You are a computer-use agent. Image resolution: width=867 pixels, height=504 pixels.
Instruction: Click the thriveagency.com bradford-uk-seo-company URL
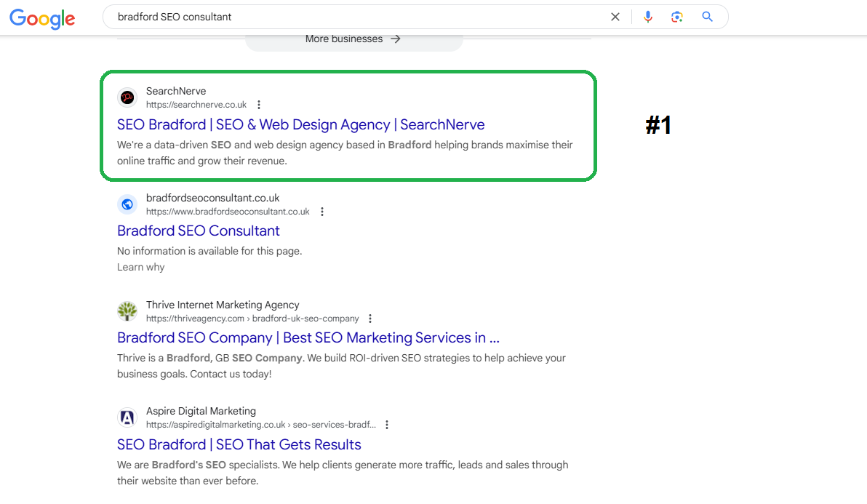click(x=252, y=319)
